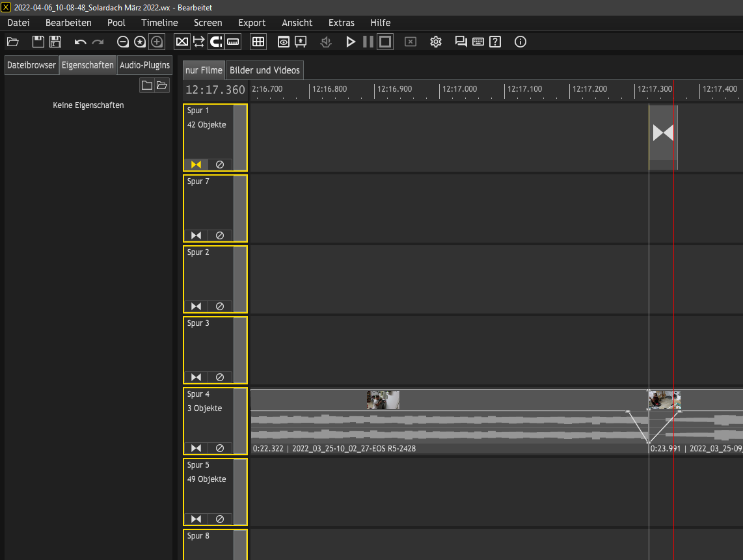Click the keyboard shortcuts icon
Image resolution: width=743 pixels, height=560 pixels.
coord(478,42)
